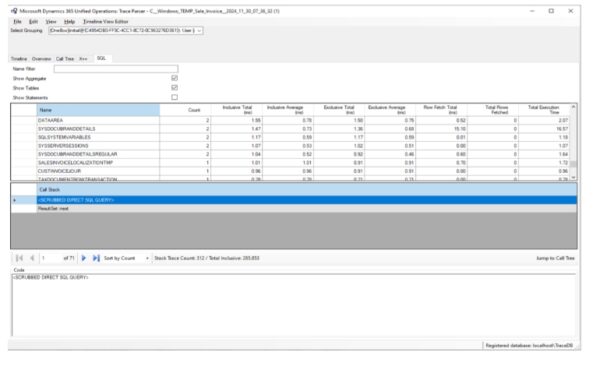Click Jump to Call Tree
This screenshot has height=373, width=600.
coord(555,258)
